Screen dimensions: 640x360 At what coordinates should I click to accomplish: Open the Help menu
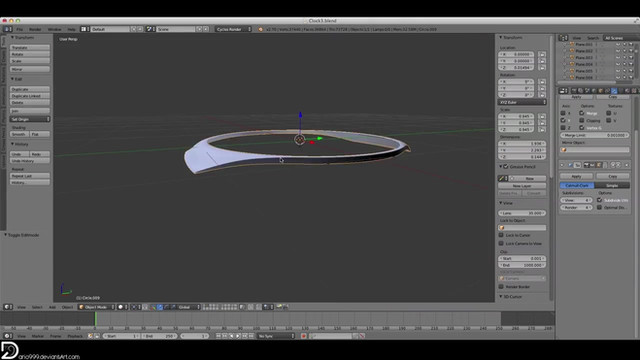tap(71, 29)
